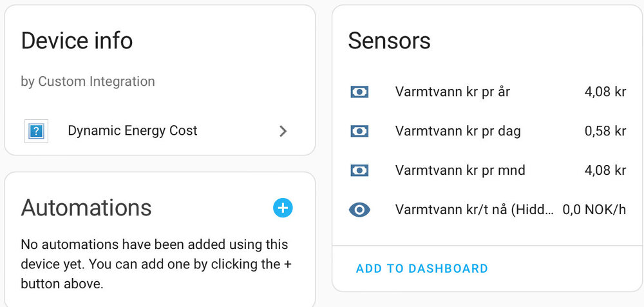Click Varmtvann kr/t nå hidden sensor name
The width and height of the screenshot is (644, 307).
pyautogui.click(x=474, y=210)
